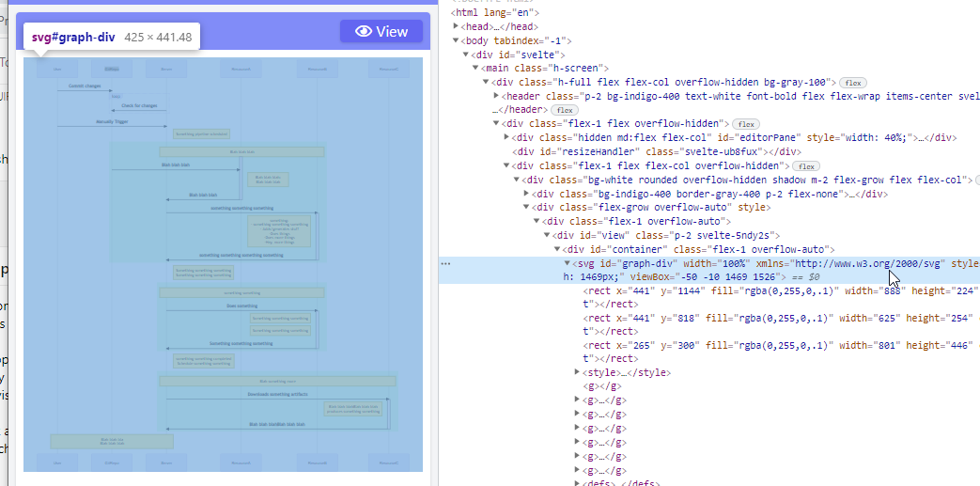Toggle flex badge on flex-1 flex flex-col div
This screenshot has width=980, height=486.
pos(806,165)
